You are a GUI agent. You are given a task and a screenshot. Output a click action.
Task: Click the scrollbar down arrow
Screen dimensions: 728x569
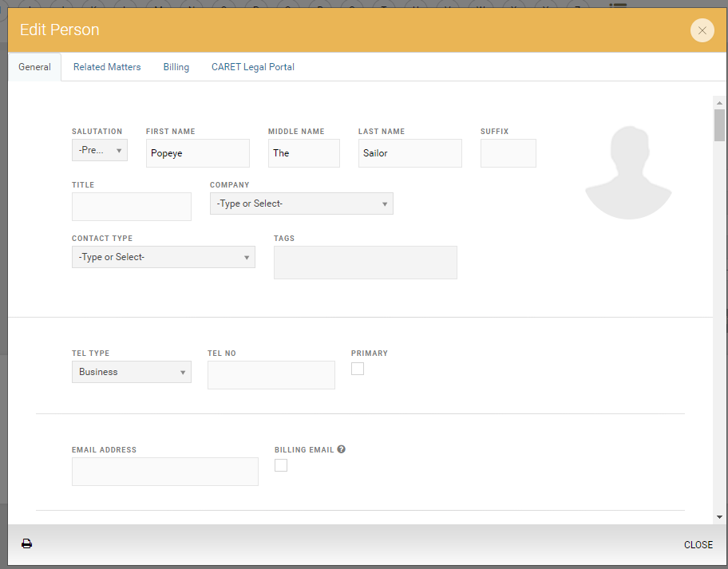[x=719, y=517]
